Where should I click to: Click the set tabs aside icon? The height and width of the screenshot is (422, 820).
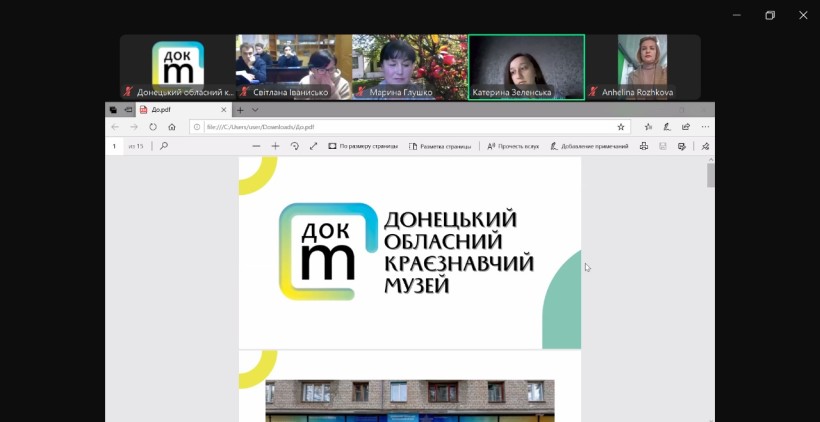(128, 110)
